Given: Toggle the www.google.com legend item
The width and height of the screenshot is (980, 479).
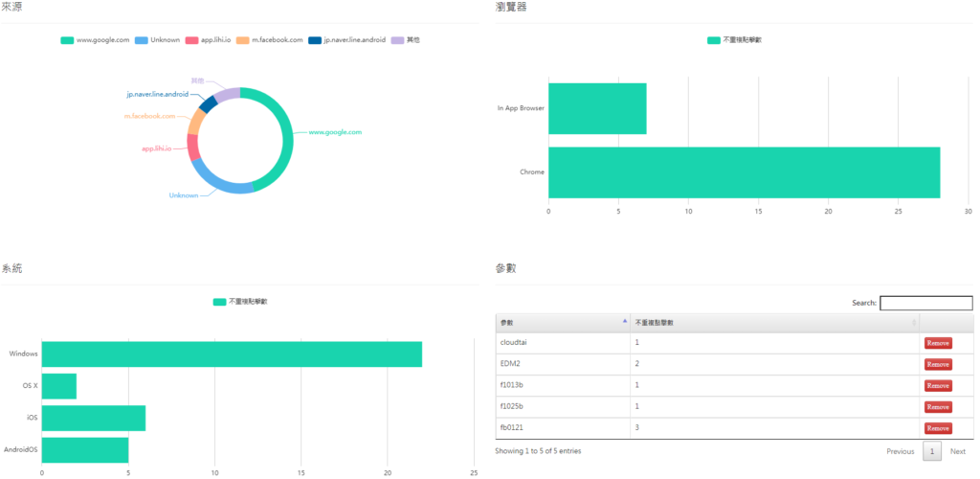Looking at the screenshot, I should [x=95, y=40].
